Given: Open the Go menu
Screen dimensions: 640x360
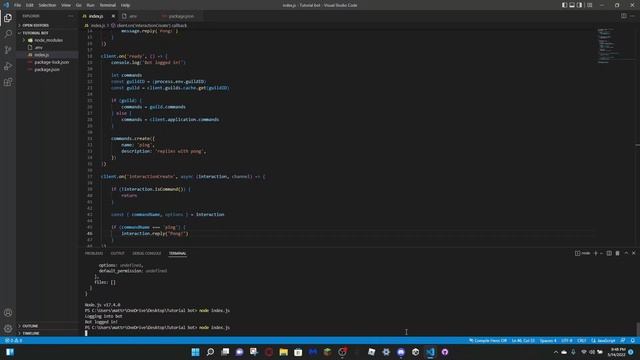Looking at the screenshot, I should (79, 5).
